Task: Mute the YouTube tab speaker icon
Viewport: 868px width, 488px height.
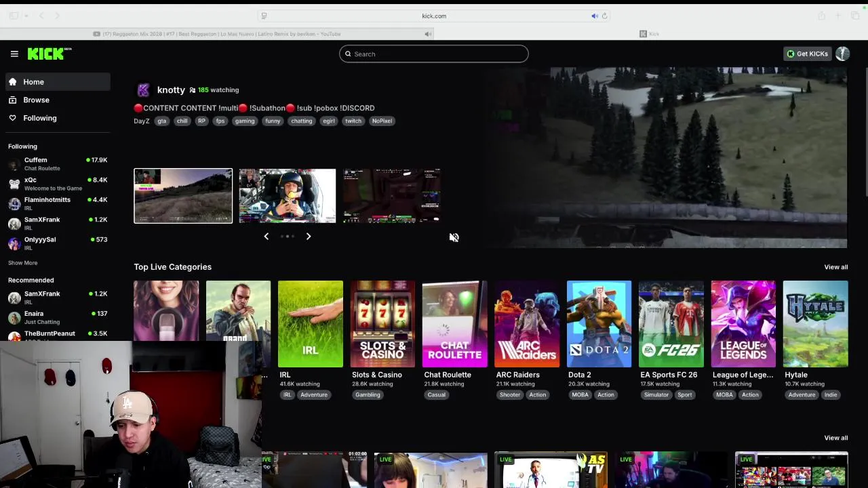Action: 427,34
